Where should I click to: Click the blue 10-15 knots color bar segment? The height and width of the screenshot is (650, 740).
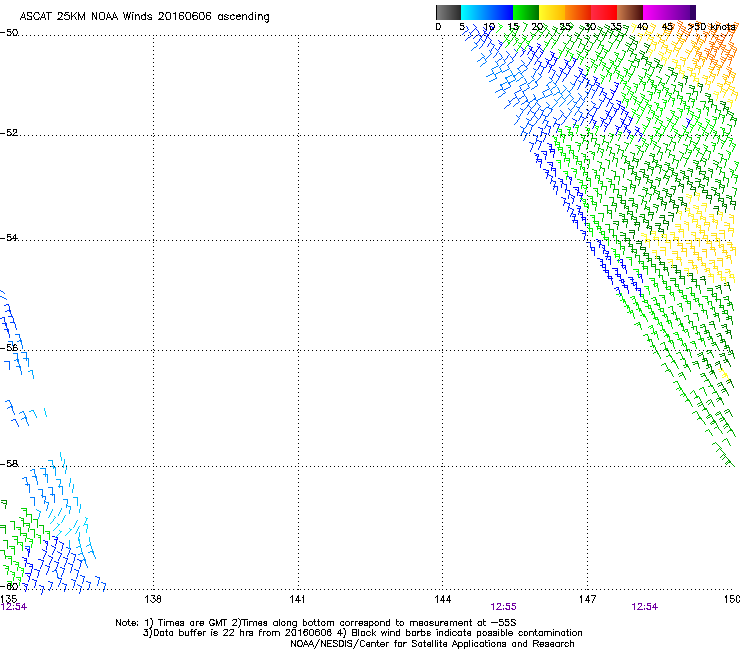(x=500, y=12)
